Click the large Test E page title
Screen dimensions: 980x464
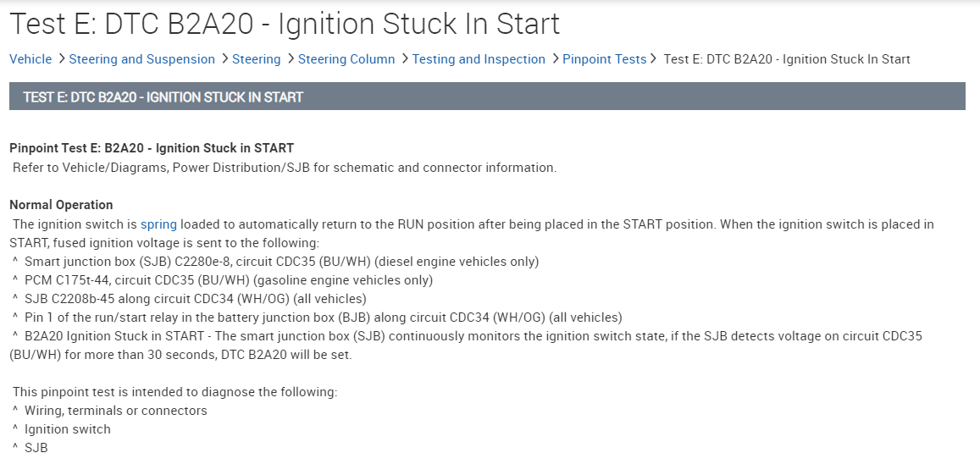285,24
